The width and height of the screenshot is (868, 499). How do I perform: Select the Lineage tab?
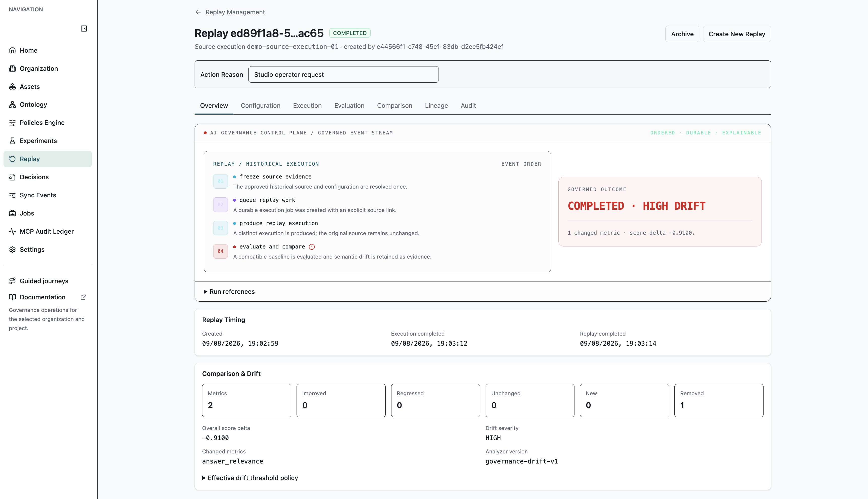point(436,105)
